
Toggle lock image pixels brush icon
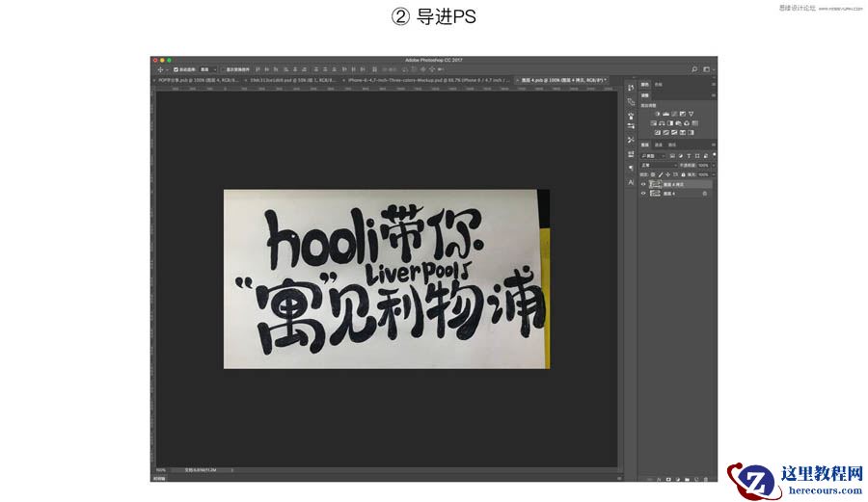(661, 174)
